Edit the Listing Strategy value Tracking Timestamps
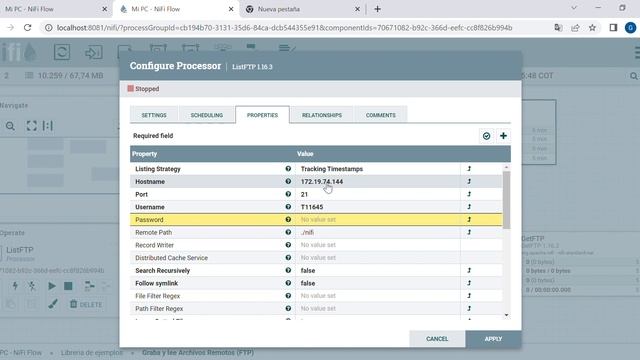This screenshot has height=360, width=640. tap(378, 169)
